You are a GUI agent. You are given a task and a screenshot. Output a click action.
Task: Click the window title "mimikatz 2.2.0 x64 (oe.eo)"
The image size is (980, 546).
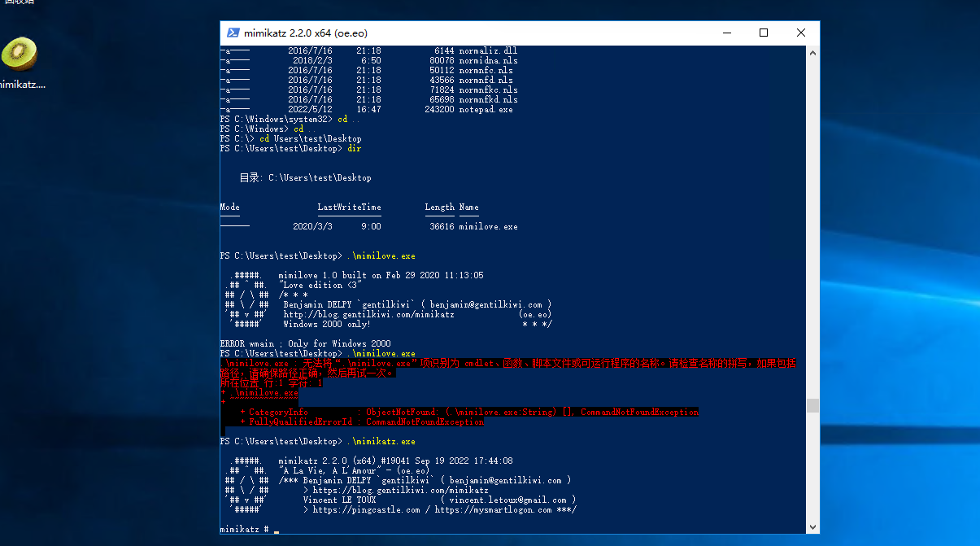pos(306,33)
